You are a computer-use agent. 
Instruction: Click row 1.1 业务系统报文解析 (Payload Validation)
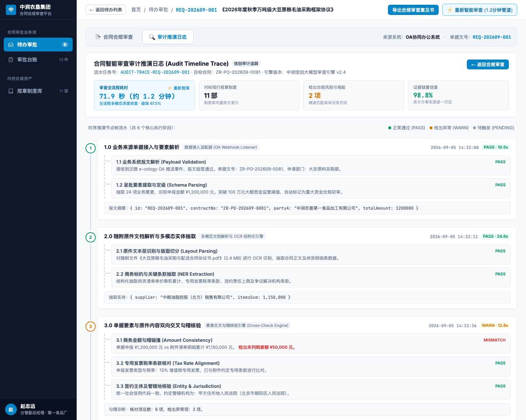click(311, 165)
